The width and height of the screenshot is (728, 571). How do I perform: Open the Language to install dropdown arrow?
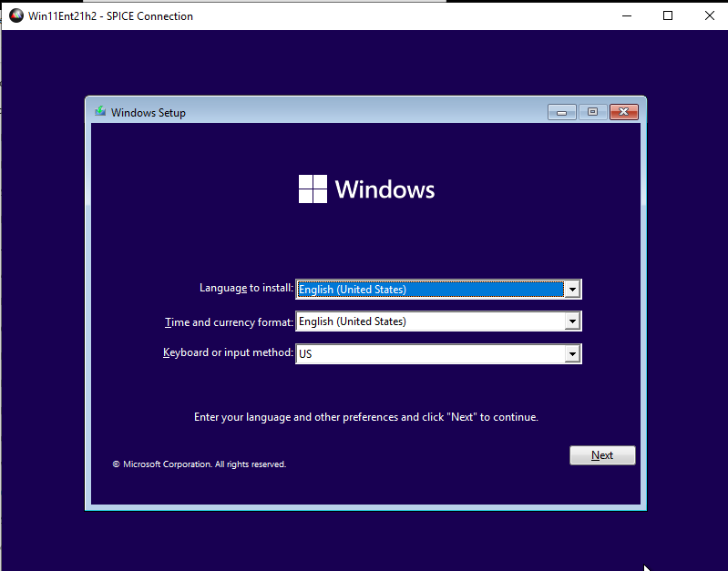tap(572, 290)
